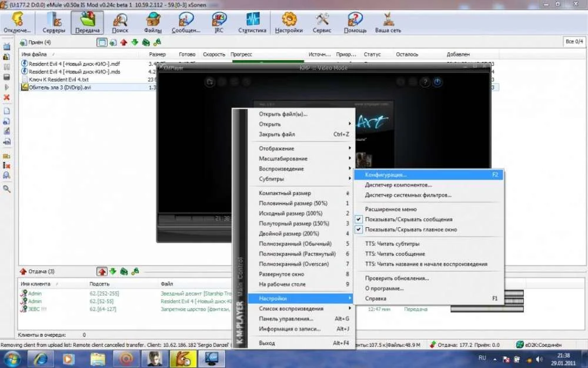
Task: Open Статистика (Statistics) in the eMule toolbar
Action: (252, 23)
